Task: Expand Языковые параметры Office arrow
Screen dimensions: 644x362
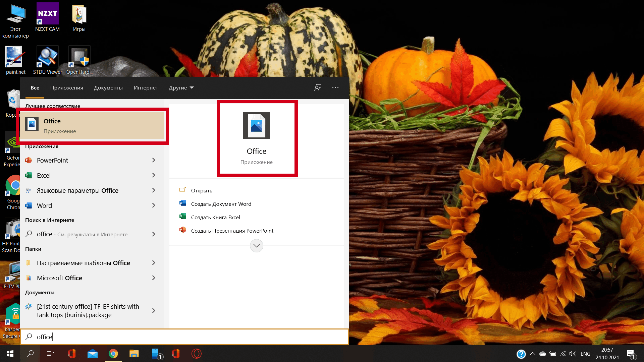Action: pyautogui.click(x=154, y=190)
